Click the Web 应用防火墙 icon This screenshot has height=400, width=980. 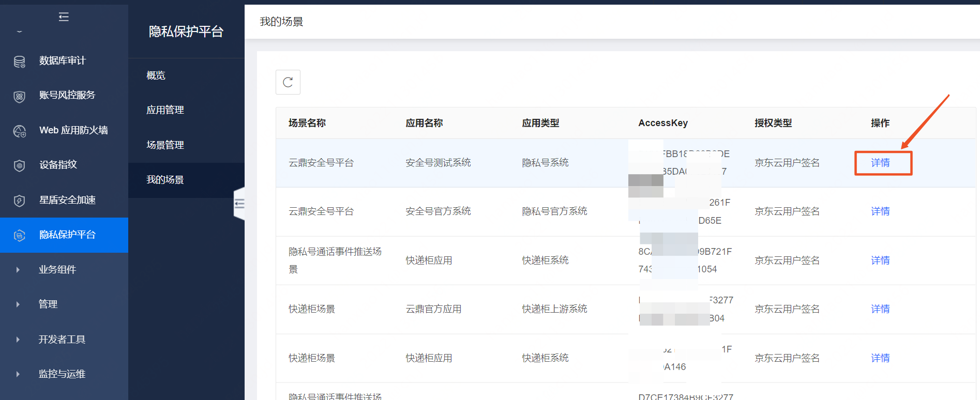tap(19, 131)
